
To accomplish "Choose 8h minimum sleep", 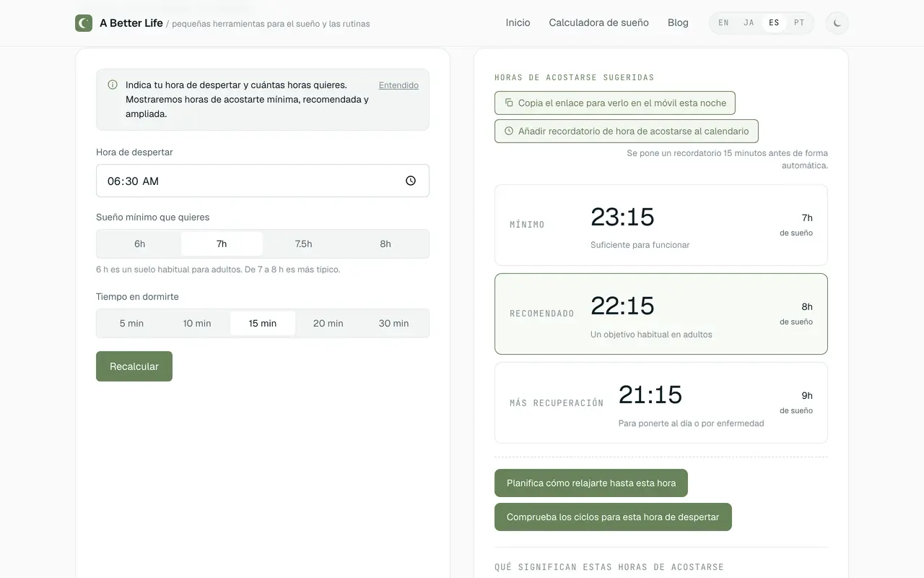I will coord(385,243).
